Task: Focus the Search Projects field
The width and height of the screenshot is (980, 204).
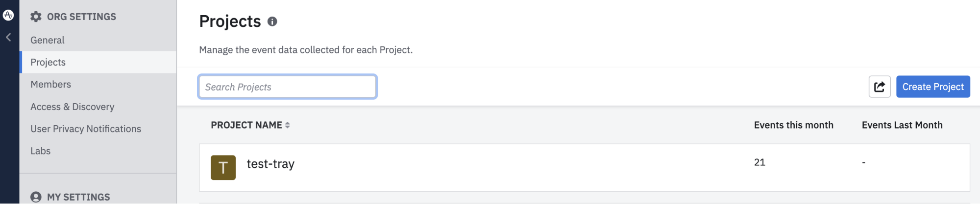Action: click(x=288, y=87)
